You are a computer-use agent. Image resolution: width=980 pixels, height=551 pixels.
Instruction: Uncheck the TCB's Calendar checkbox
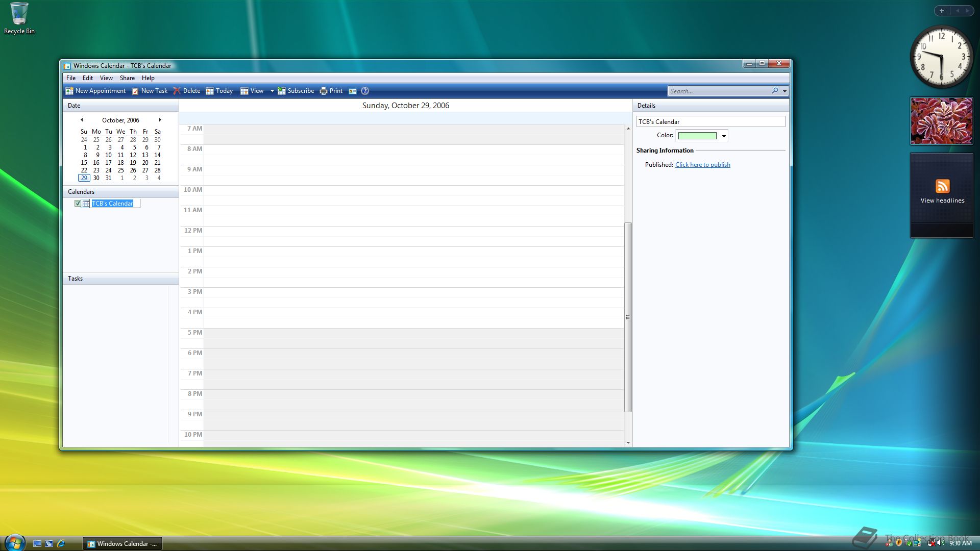click(x=78, y=203)
